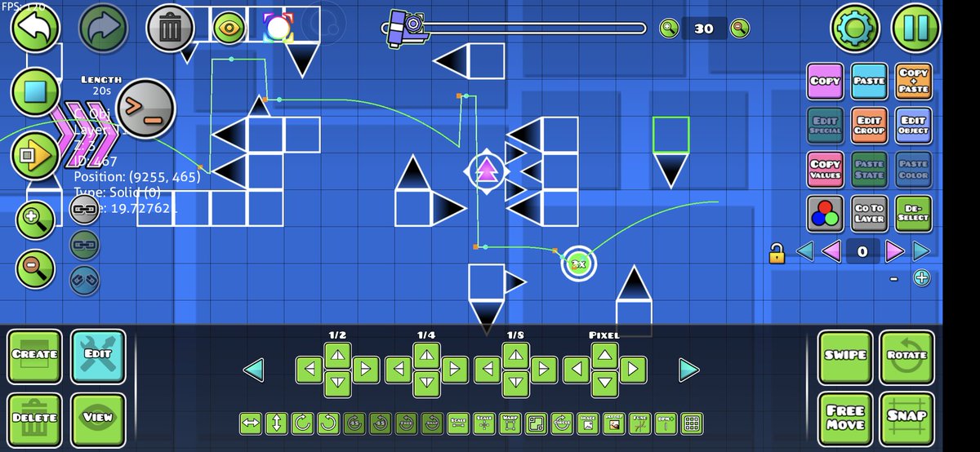Image resolution: width=980 pixels, height=452 pixels.
Task: Click the 30 value field
Action: tap(704, 29)
